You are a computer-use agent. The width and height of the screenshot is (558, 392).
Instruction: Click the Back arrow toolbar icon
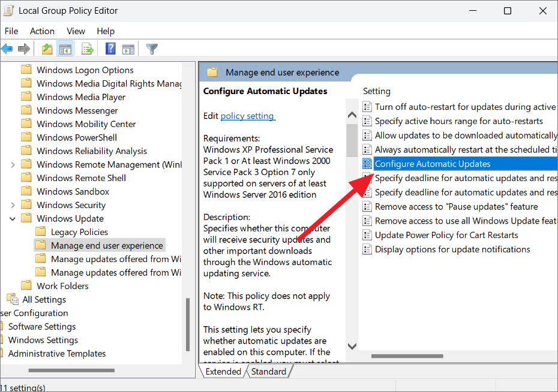[x=7, y=49]
